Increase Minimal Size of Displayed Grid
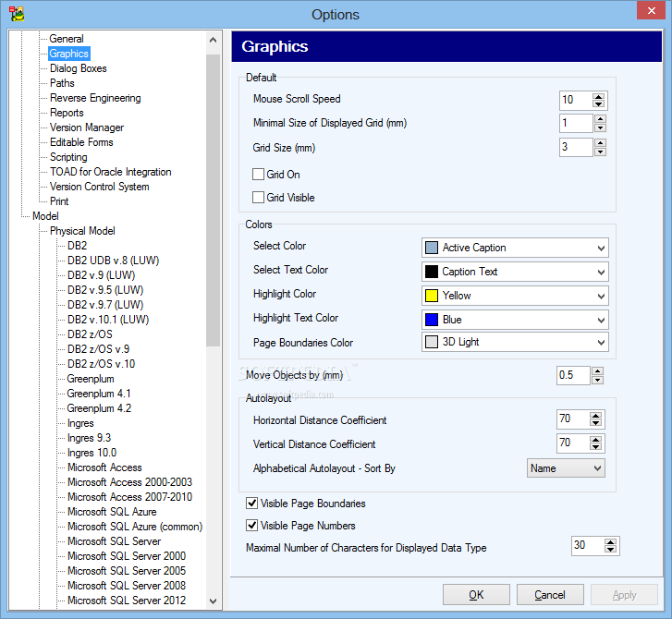This screenshot has width=672, height=619. pos(601,119)
